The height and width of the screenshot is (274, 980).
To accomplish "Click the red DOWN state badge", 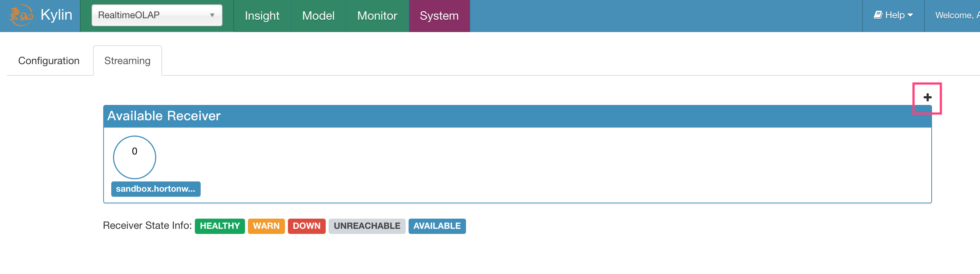I will coord(306,226).
